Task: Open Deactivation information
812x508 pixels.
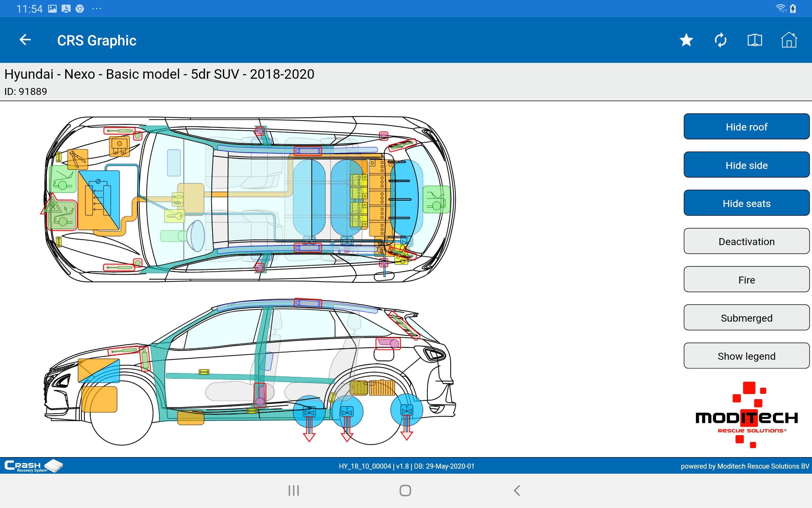Action: pos(746,241)
